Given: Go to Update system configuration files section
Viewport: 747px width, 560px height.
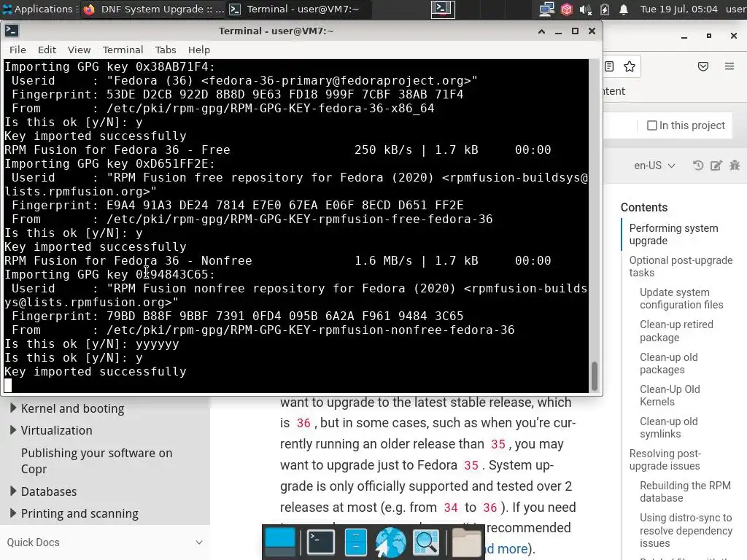Looking at the screenshot, I should tap(681, 298).
